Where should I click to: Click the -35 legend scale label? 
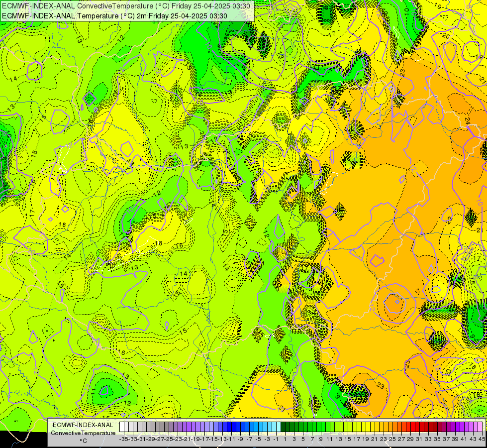(123, 440)
